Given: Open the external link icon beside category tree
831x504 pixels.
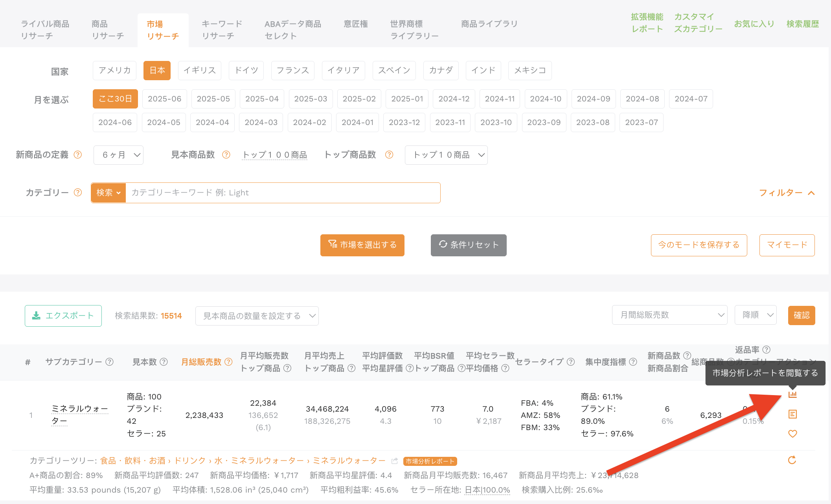Looking at the screenshot, I should pyautogui.click(x=395, y=461).
